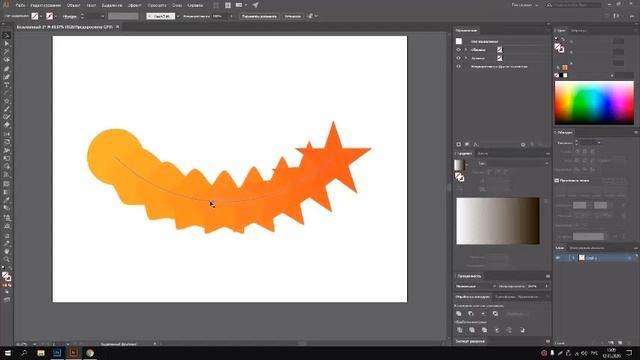The width and height of the screenshot is (640, 360).
Task: Expand the Заливка row in Appearance panel
Action: coord(466,58)
